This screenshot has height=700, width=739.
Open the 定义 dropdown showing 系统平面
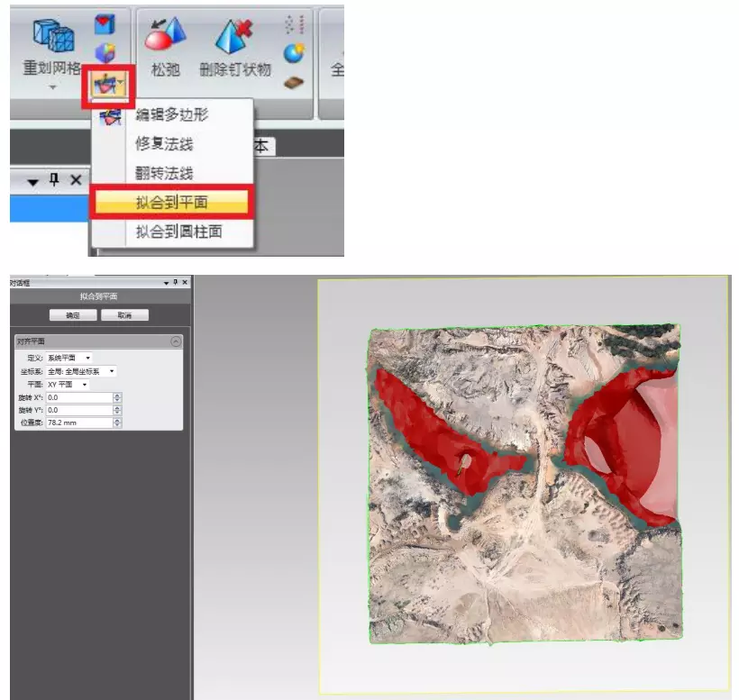point(69,358)
